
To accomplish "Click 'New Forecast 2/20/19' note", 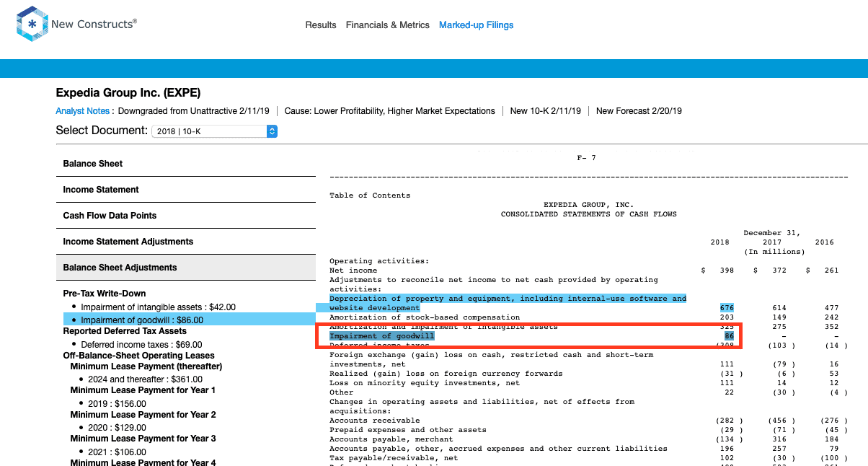I will coord(639,111).
